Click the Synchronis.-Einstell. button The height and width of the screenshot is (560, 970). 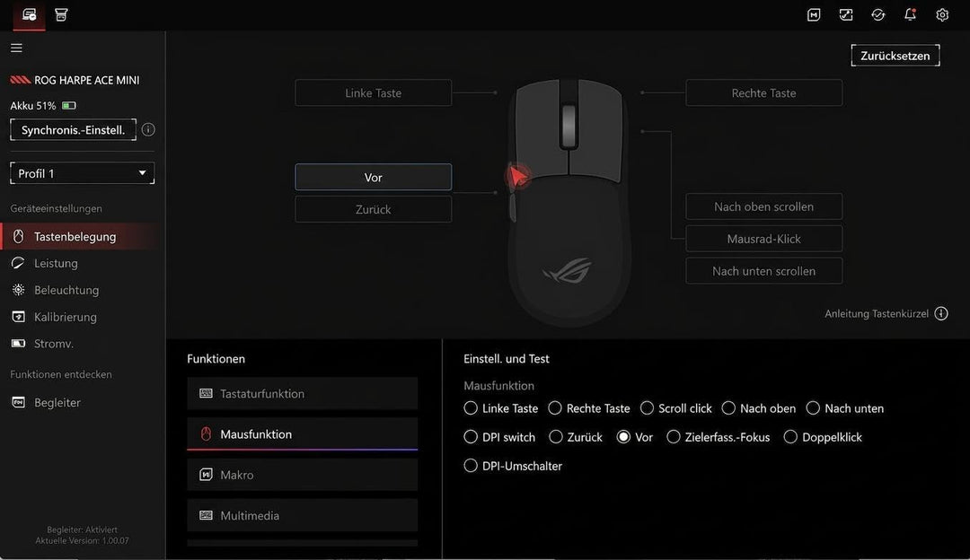[73, 130]
